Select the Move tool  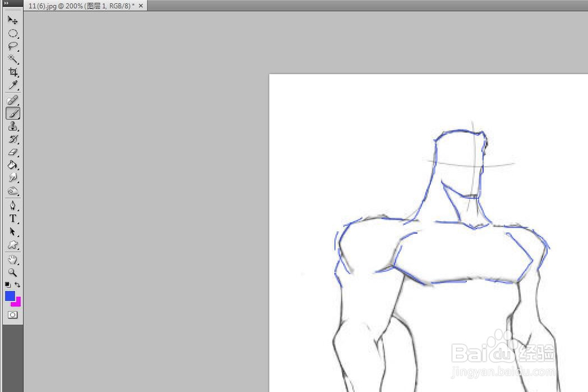13,20
